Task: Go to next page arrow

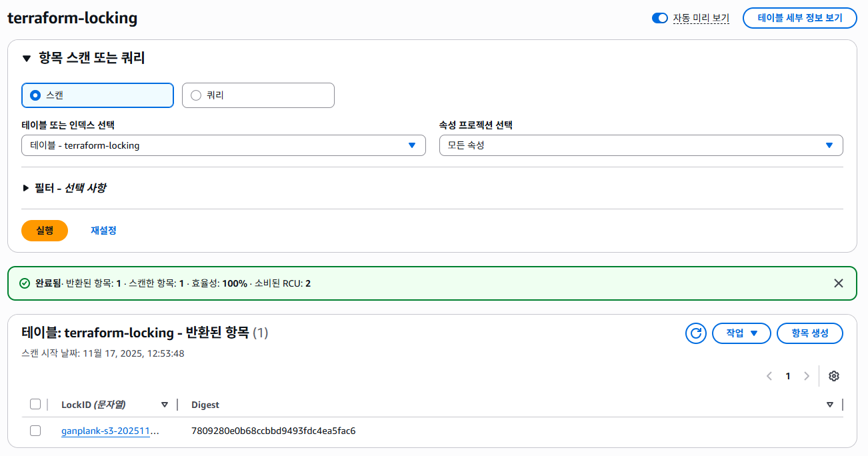Action: pos(807,376)
